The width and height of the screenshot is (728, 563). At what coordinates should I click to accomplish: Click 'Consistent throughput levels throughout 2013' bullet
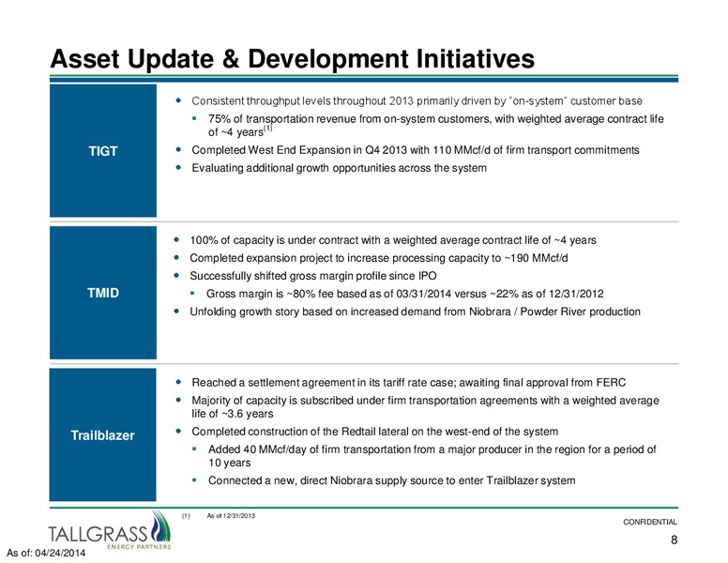point(417,100)
